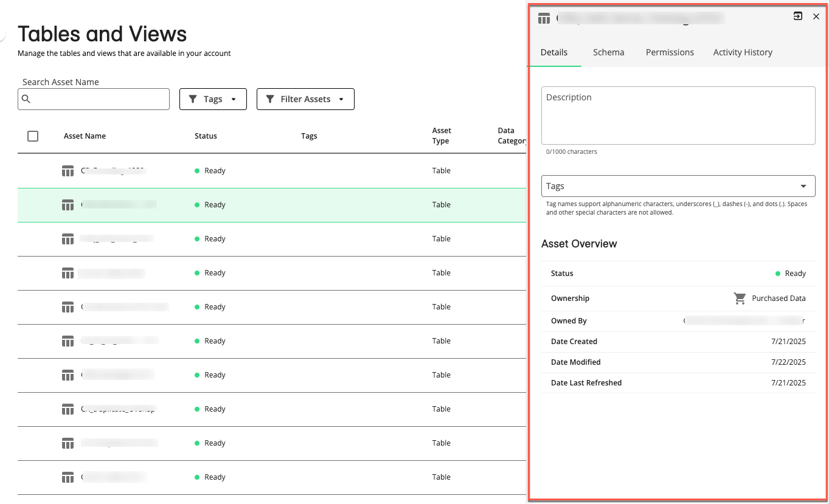Switch to the Permissions tab
This screenshot has width=829, height=504.
(x=670, y=52)
